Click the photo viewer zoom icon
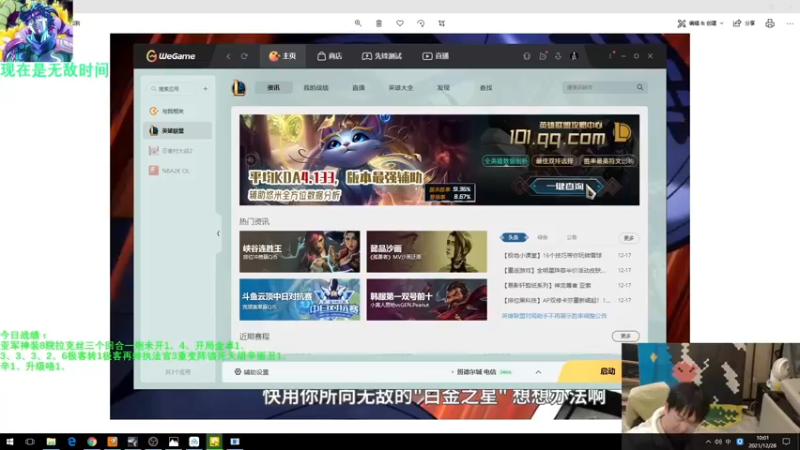 click(x=358, y=23)
